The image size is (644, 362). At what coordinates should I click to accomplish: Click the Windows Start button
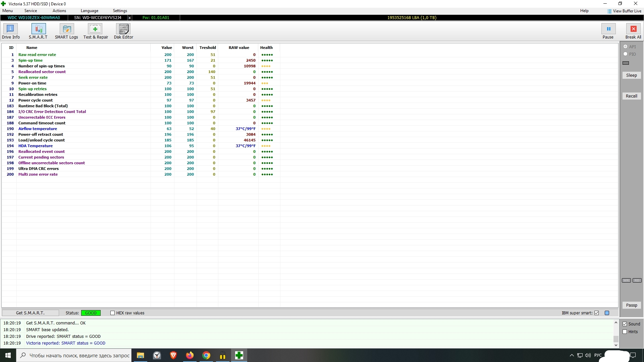[x=8, y=355]
